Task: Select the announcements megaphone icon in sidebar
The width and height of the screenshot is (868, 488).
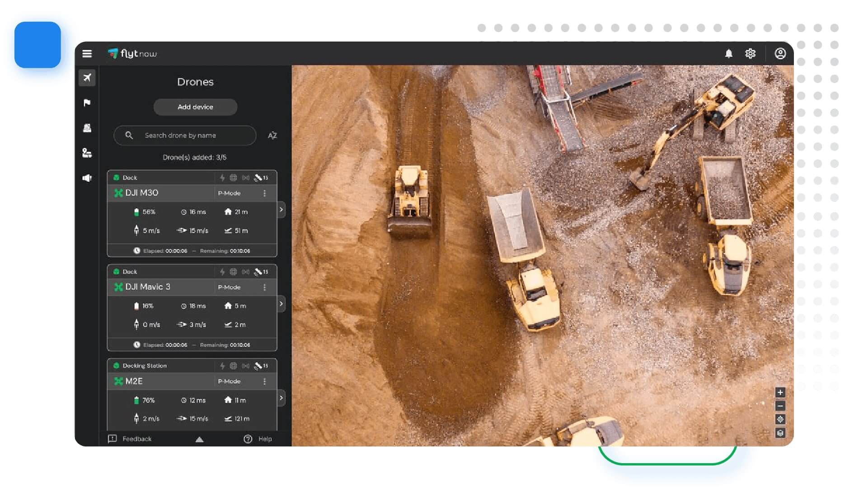Action: pos(87,178)
